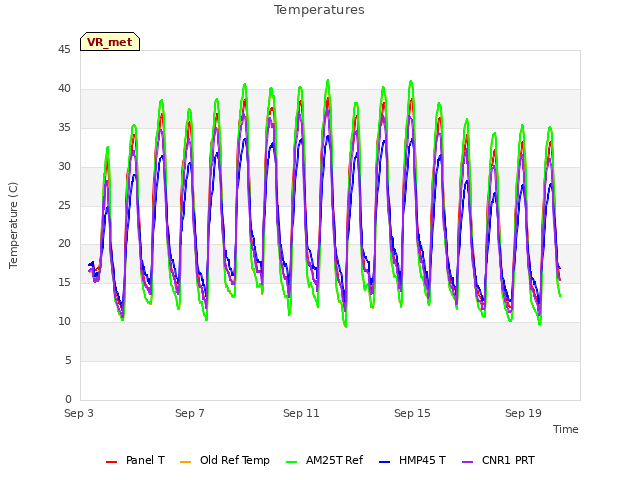640x480 pixels.
Task: Click the 0 y-axis tick label
Action: 68,399
